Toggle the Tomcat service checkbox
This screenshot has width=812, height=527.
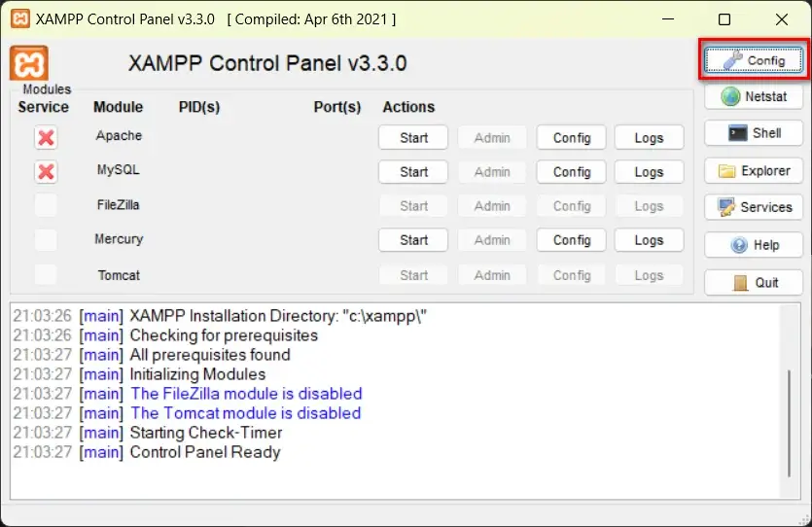46,275
